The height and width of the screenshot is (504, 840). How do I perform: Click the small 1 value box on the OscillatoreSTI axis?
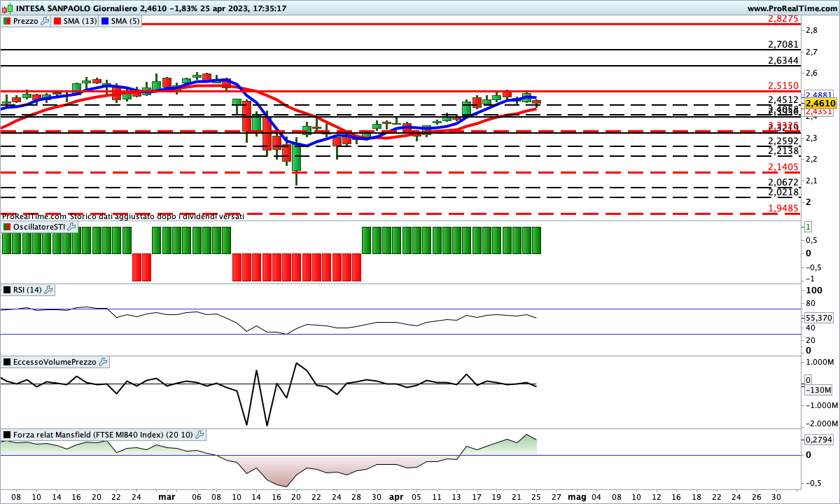[808, 227]
